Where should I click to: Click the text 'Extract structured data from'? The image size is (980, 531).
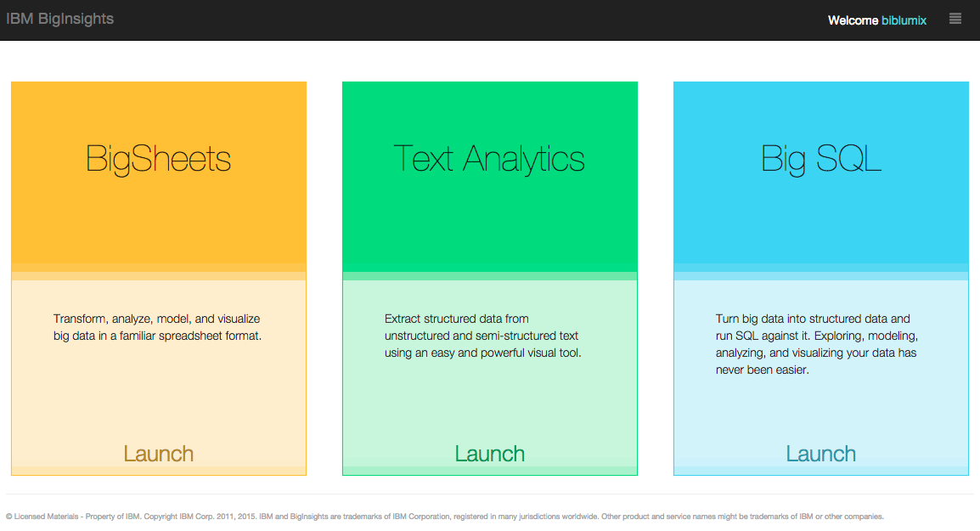(x=456, y=319)
